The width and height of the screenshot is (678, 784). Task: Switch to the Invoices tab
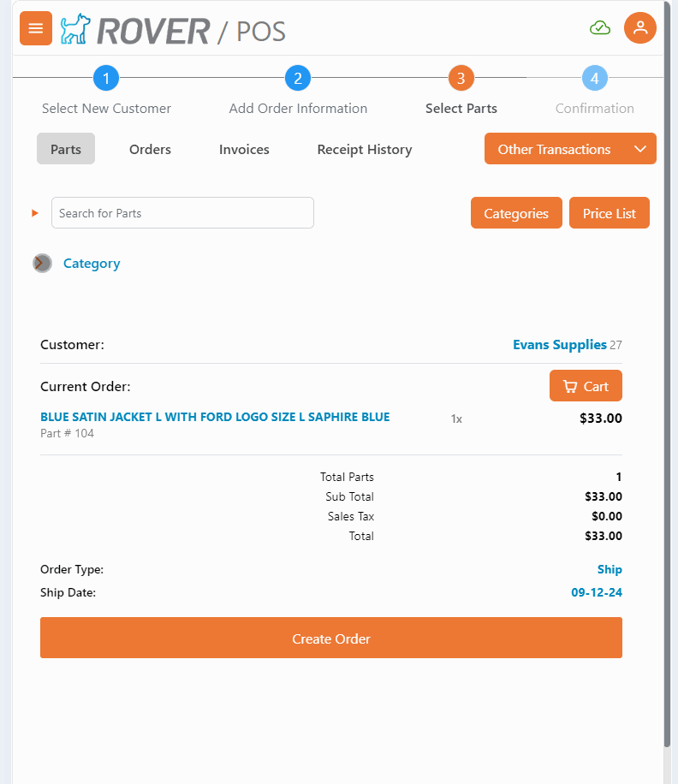coord(244,149)
